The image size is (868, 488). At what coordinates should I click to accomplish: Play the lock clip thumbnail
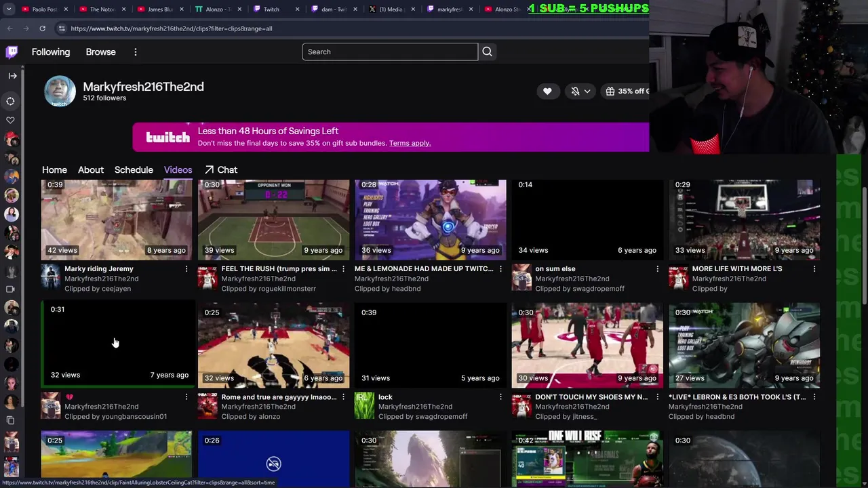[x=430, y=346]
